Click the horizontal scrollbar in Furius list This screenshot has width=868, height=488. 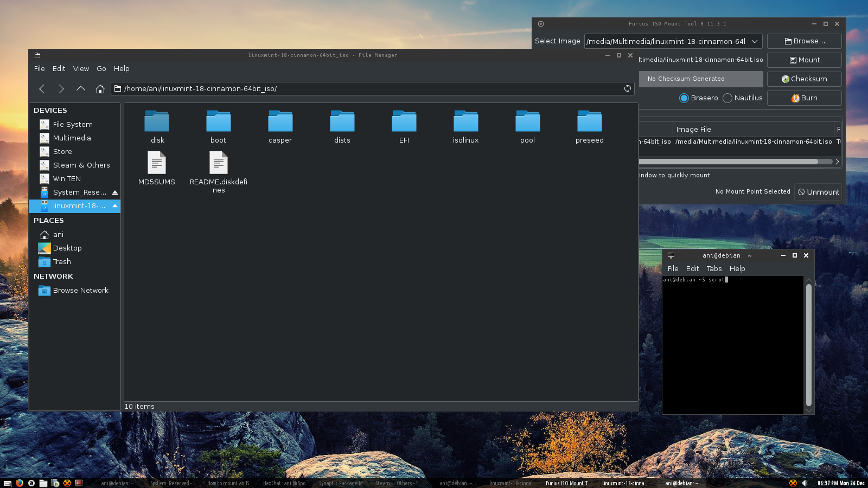[728, 162]
